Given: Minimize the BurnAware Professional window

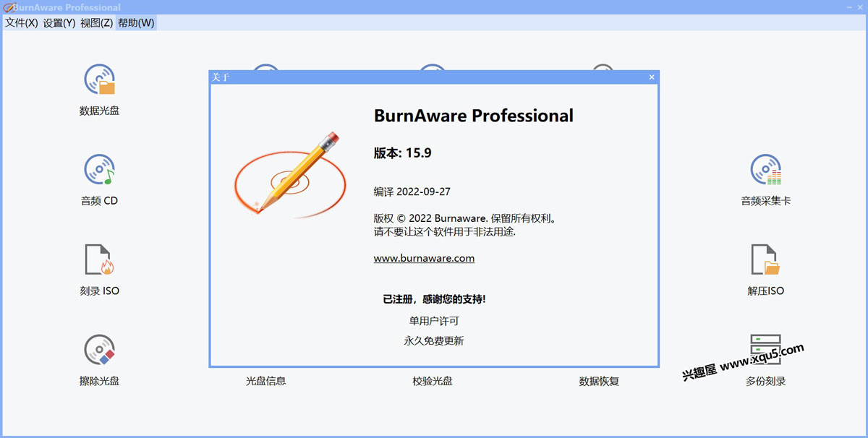Looking at the screenshot, I should pyautogui.click(x=848, y=7).
